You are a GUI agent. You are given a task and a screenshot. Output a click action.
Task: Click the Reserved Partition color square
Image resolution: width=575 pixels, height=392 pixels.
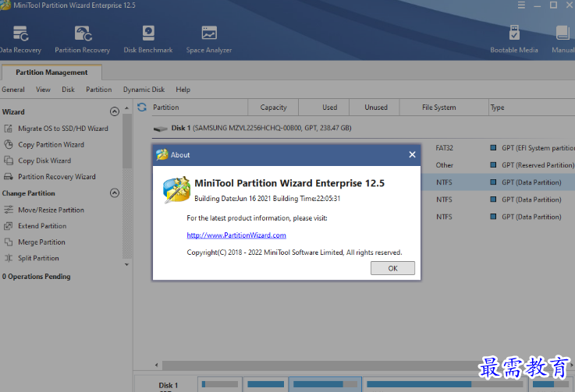click(x=493, y=165)
